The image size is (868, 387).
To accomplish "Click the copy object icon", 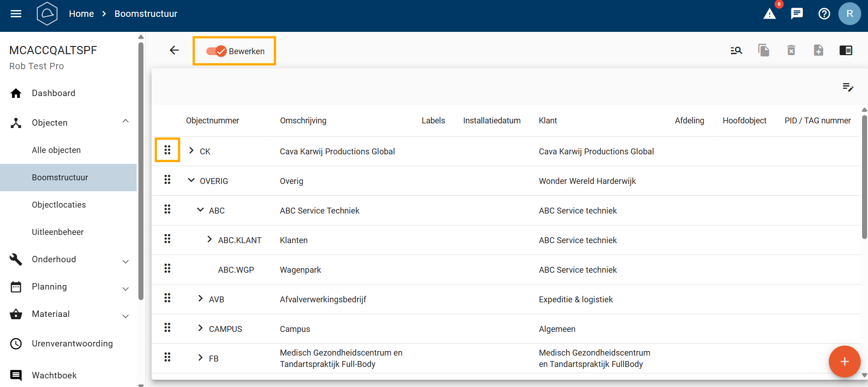I will point(763,51).
